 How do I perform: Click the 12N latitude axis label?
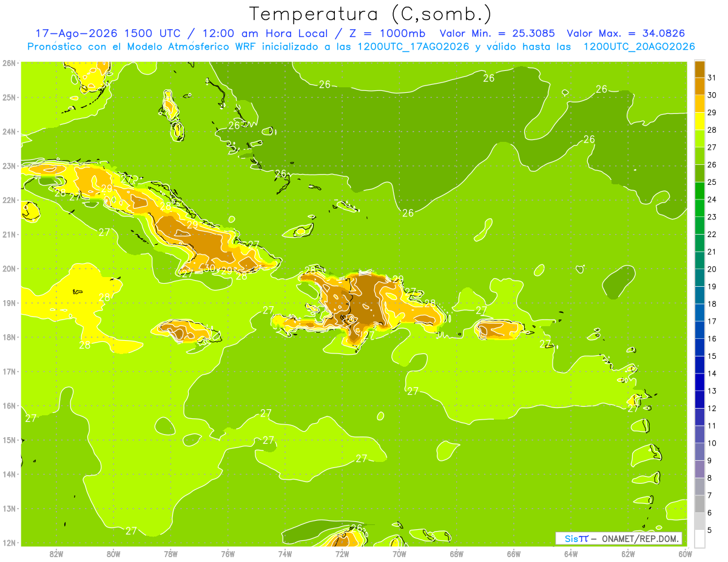(8, 543)
